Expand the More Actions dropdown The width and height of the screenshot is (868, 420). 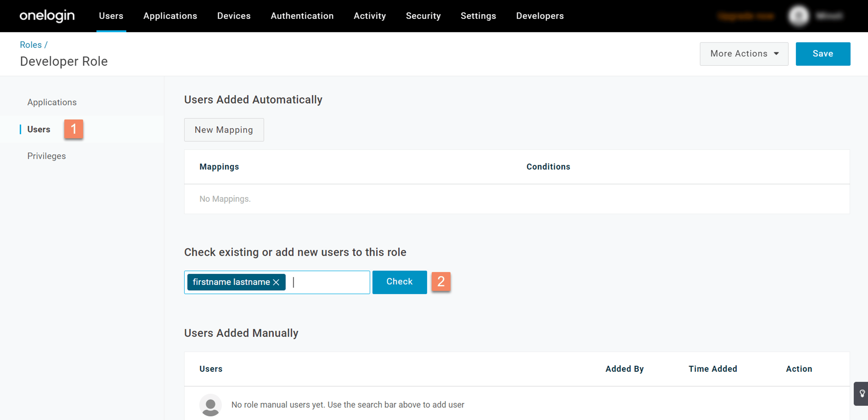click(x=744, y=54)
